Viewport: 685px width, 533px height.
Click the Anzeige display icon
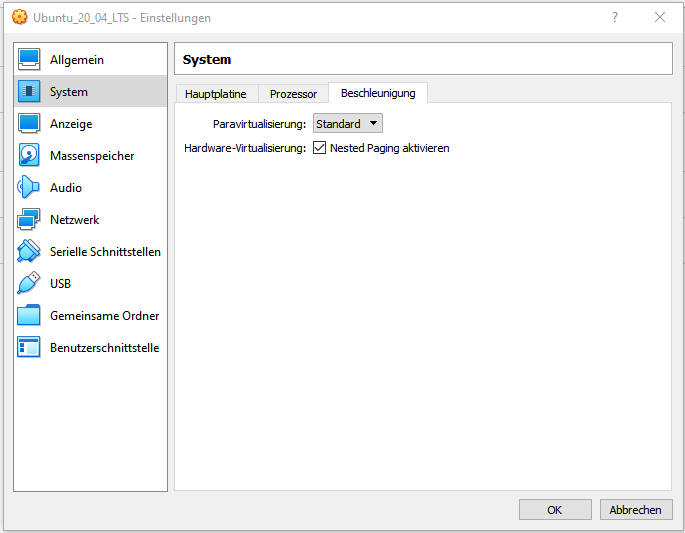(x=29, y=123)
